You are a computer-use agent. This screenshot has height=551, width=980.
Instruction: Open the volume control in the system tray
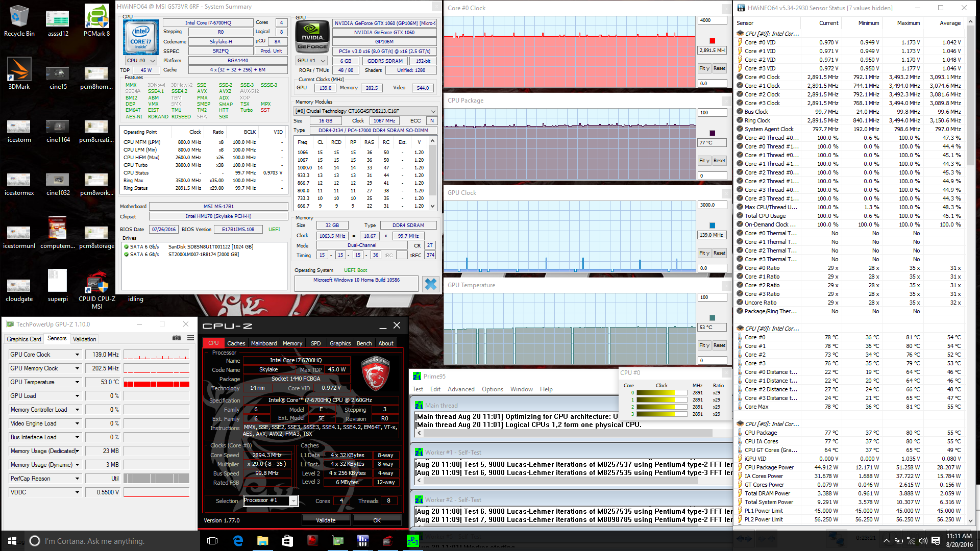point(923,541)
